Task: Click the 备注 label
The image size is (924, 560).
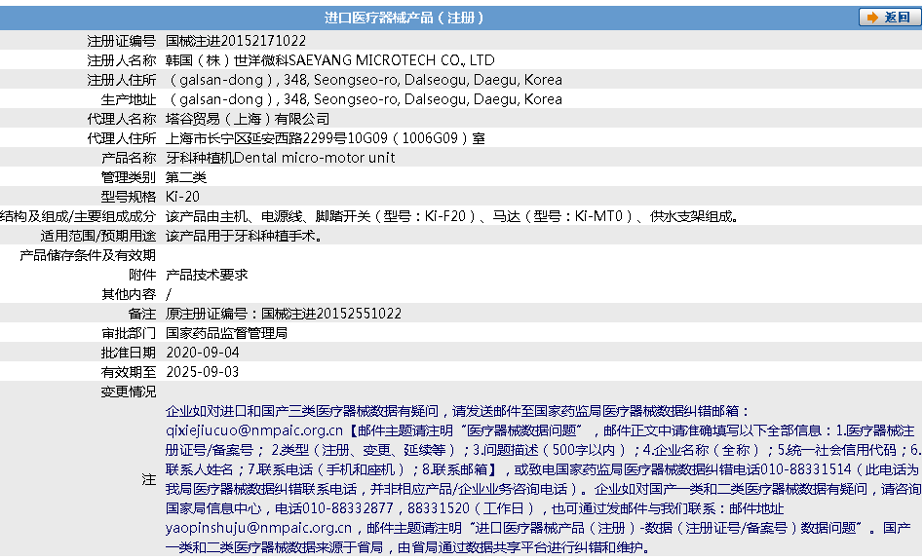Action: pyautogui.click(x=142, y=314)
